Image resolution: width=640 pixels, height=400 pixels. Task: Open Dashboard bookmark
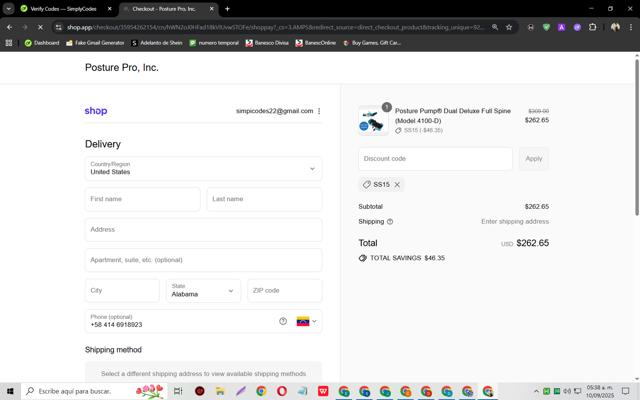tap(42, 43)
